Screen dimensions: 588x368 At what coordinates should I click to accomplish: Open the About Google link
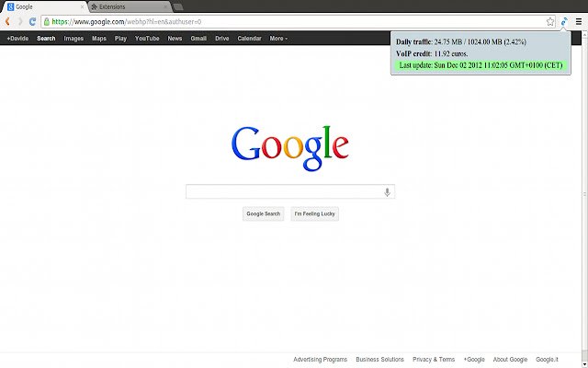tap(510, 360)
